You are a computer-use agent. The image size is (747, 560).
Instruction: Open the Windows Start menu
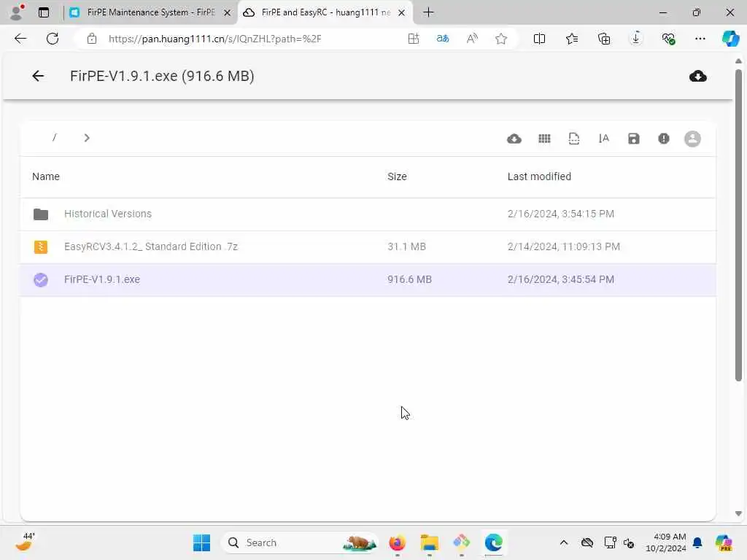[x=201, y=542]
